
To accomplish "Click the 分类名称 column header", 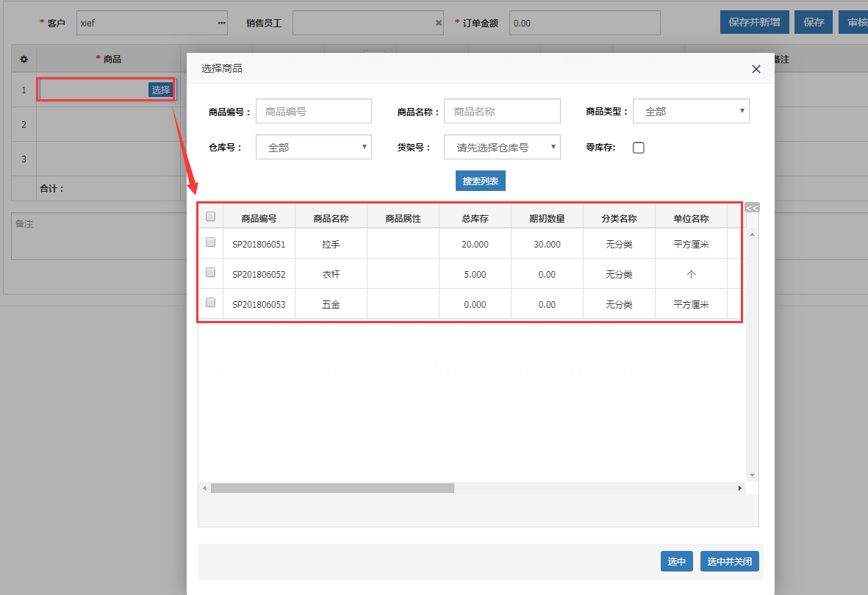I will click(619, 219).
